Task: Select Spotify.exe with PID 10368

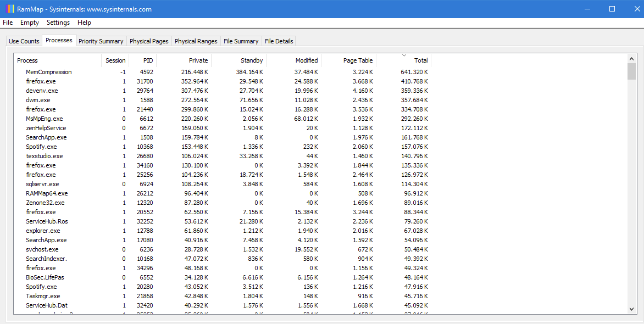Action: pos(222,147)
